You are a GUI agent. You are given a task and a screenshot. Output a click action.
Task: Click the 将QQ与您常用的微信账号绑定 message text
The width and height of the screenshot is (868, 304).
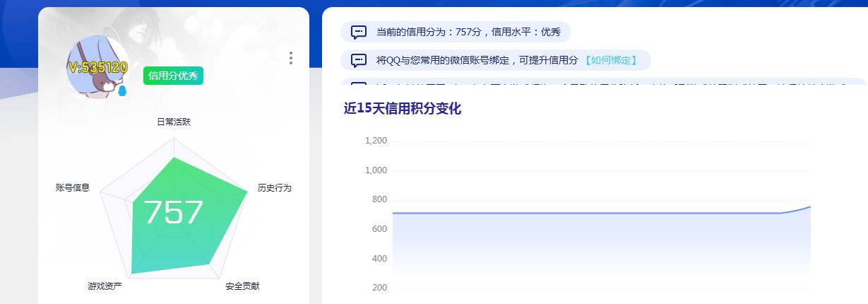click(x=477, y=60)
